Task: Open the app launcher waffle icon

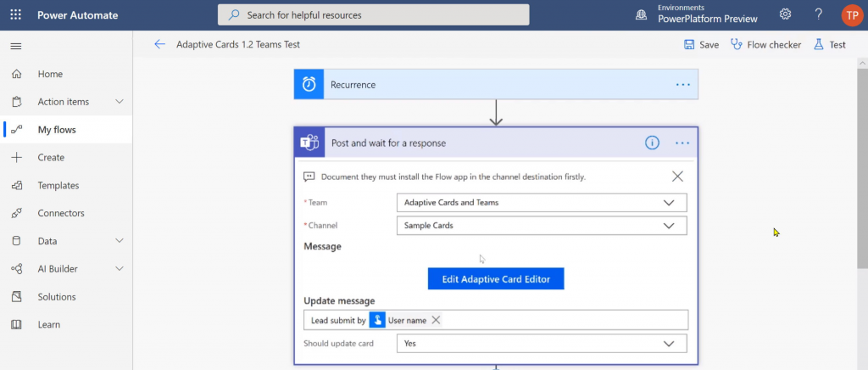Action: click(15, 15)
